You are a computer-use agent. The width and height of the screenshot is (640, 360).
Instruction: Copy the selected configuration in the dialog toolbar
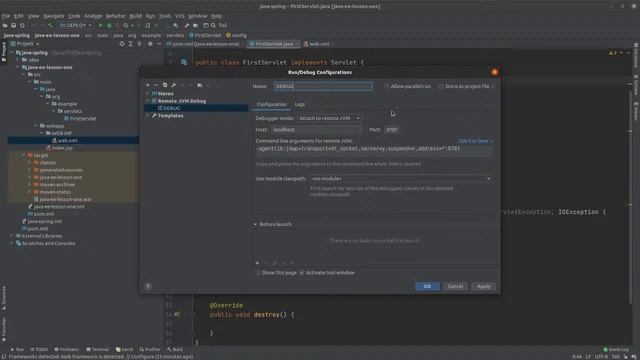click(165, 85)
